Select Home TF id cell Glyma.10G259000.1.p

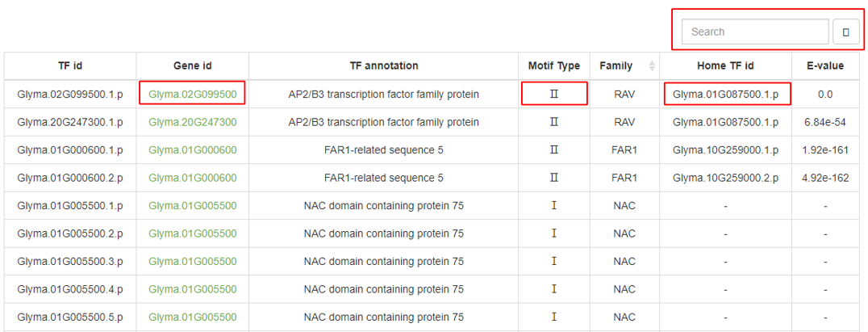coord(726,150)
